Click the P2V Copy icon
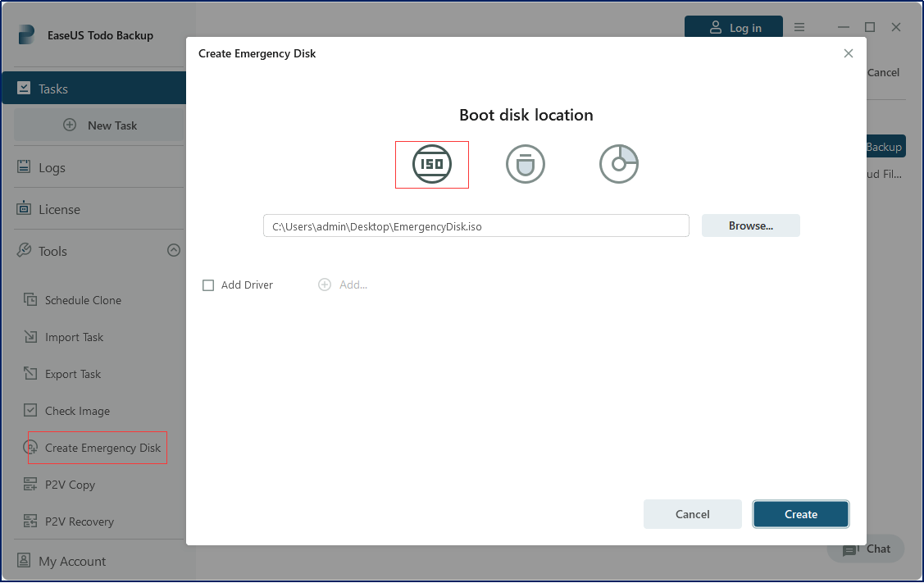 pyautogui.click(x=30, y=484)
